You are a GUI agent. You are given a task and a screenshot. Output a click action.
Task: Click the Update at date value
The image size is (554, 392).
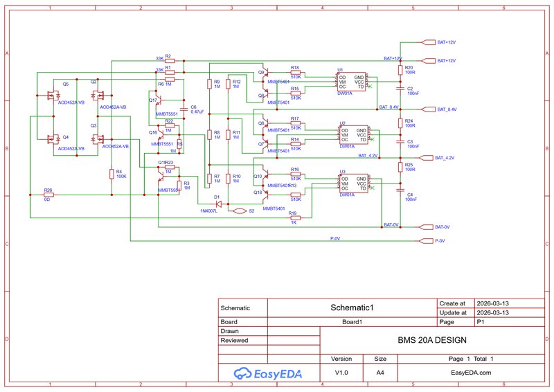click(492, 312)
